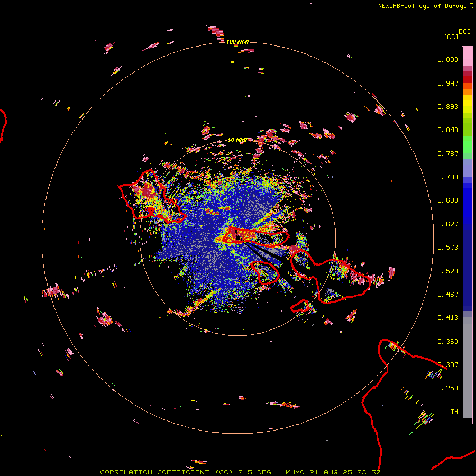
Task: Click the 0.467 scale value
Action: tap(448, 295)
